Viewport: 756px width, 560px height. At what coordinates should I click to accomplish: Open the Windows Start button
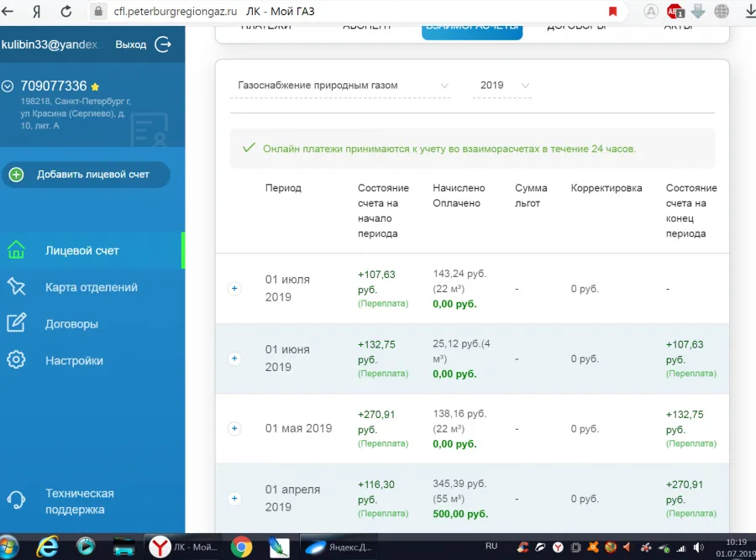[8, 547]
